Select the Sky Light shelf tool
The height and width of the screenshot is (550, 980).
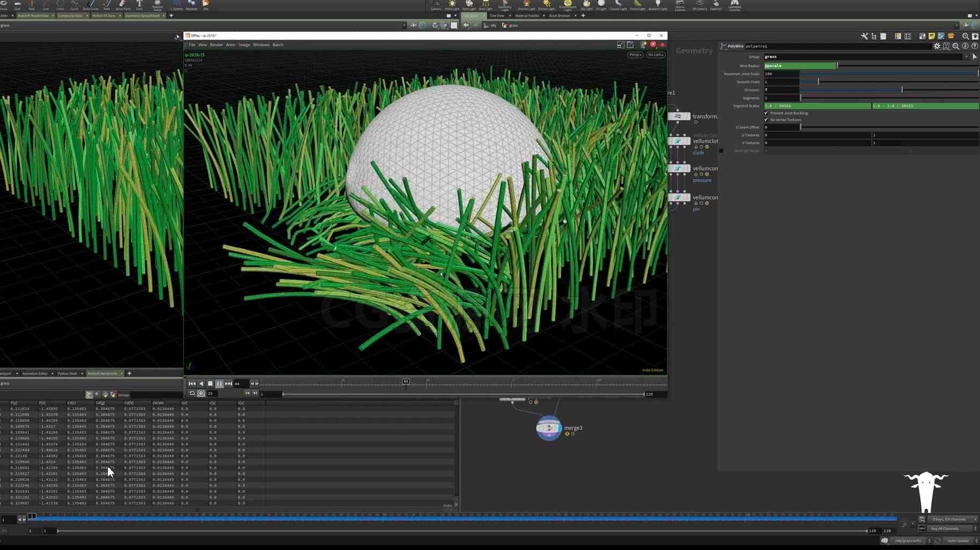[x=586, y=5]
